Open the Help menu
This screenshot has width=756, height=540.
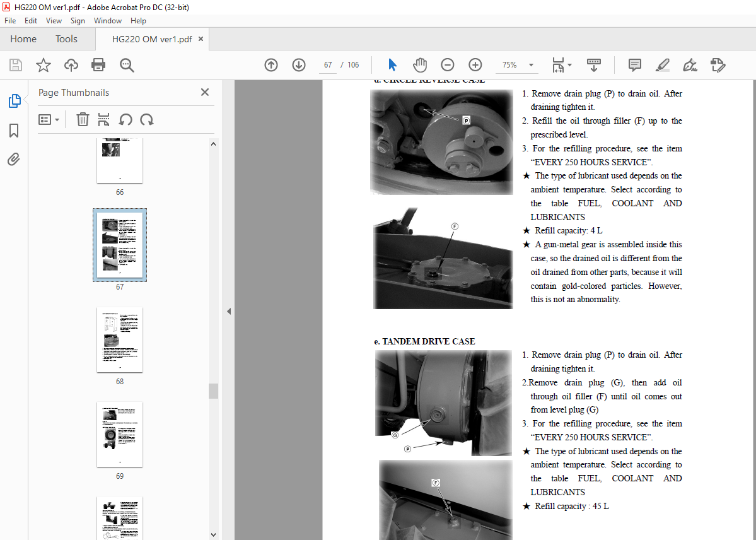(x=138, y=21)
